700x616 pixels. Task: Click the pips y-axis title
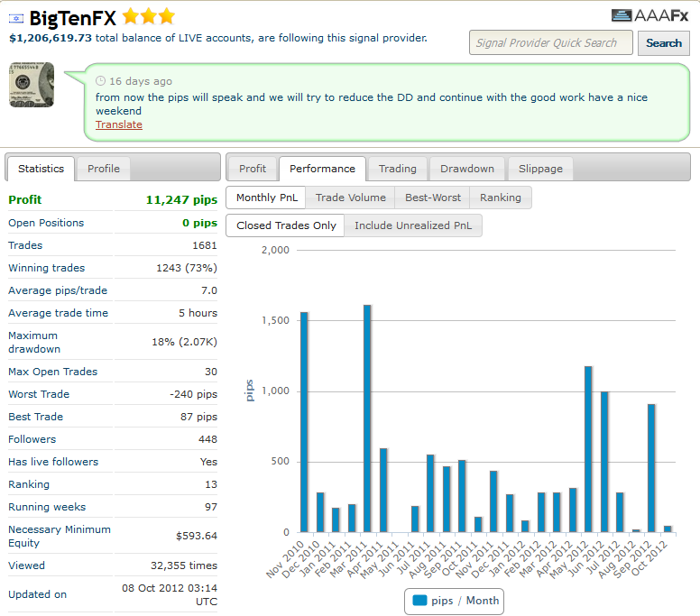[x=250, y=391]
